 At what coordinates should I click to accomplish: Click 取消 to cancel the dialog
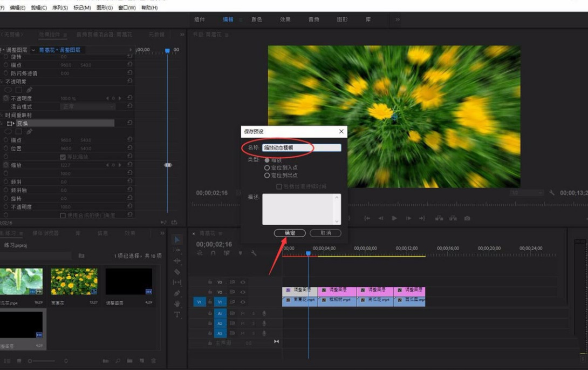pyautogui.click(x=325, y=233)
